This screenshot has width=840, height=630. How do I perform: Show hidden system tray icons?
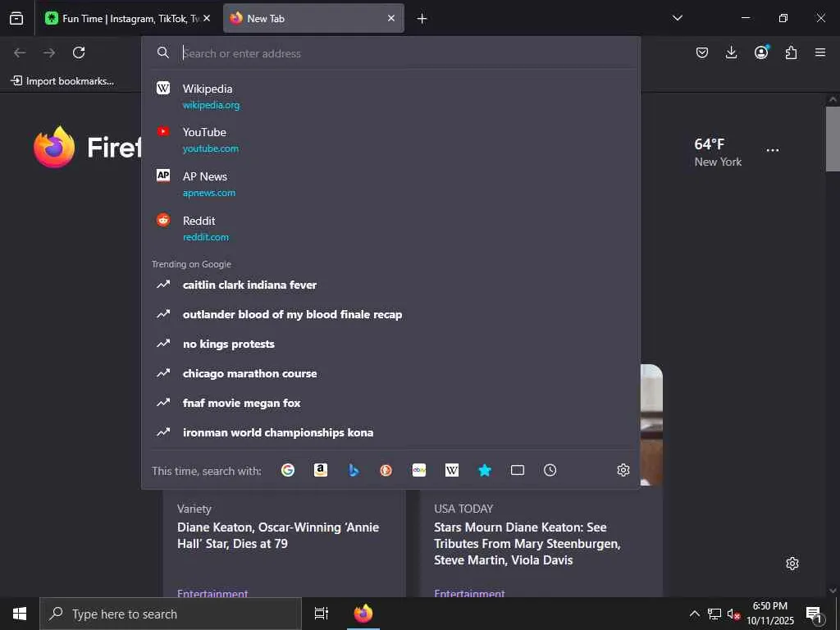(694, 614)
